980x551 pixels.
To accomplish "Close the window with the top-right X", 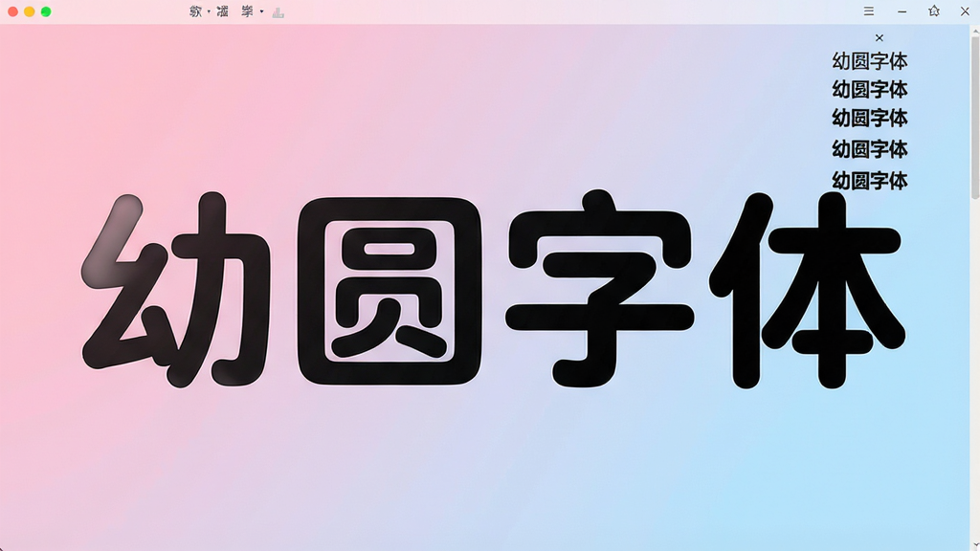I will pyautogui.click(x=965, y=11).
